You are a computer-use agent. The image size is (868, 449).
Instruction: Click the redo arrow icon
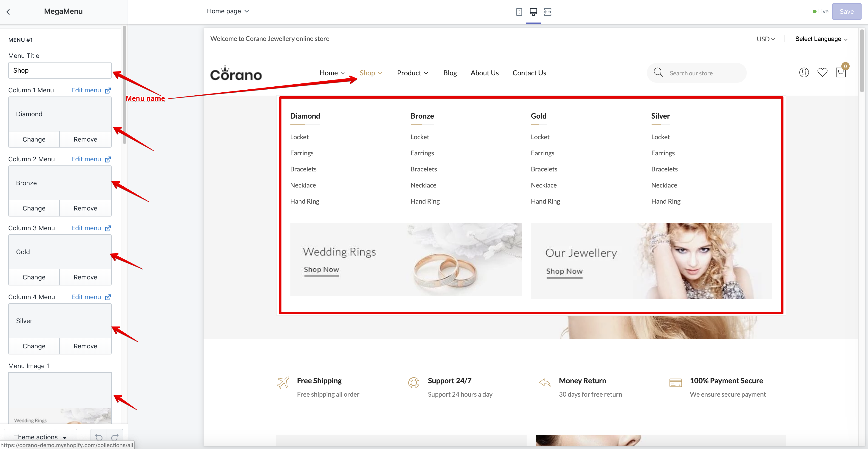point(115,437)
